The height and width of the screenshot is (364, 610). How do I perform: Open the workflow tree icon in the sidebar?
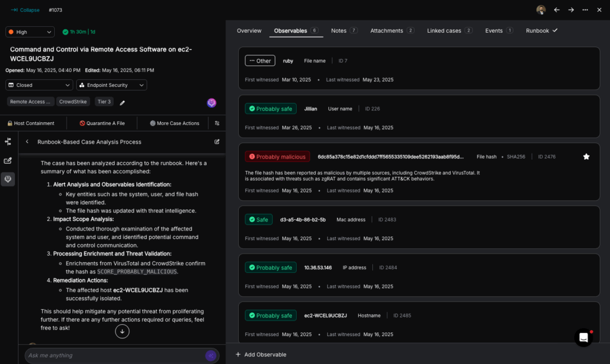click(8, 142)
